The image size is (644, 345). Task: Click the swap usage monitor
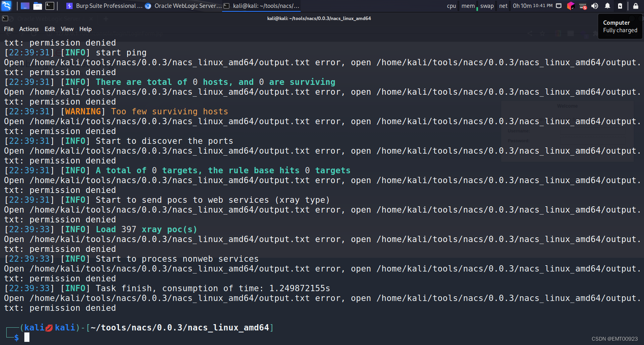(487, 6)
